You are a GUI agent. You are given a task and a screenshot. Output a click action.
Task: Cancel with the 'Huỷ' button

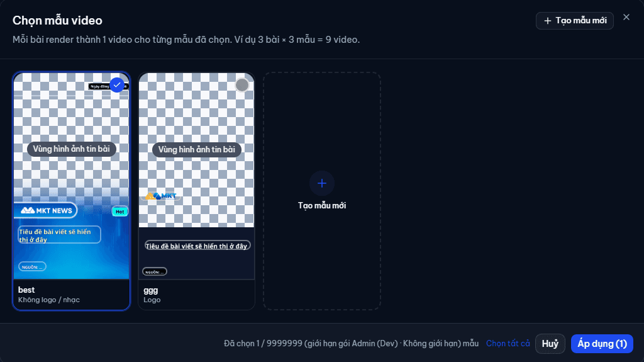point(550,344)
